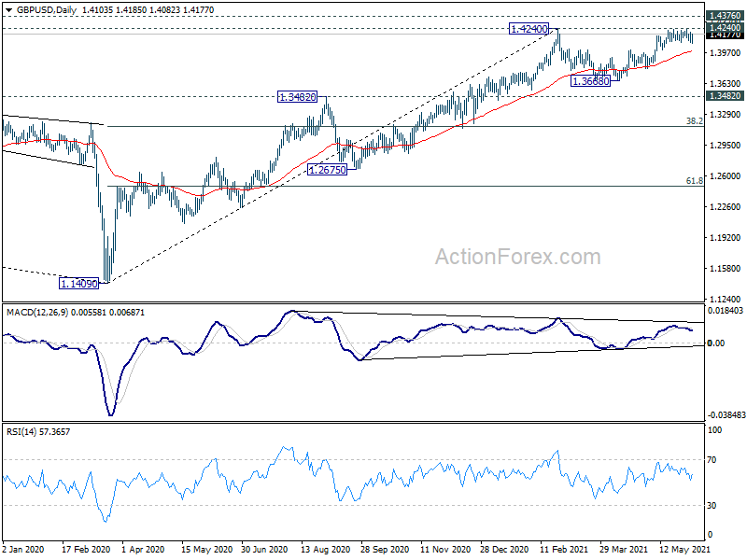Screen dimensions: 747x560
Task: Click the 1.42400 high price label
Action: pos(529,29)
